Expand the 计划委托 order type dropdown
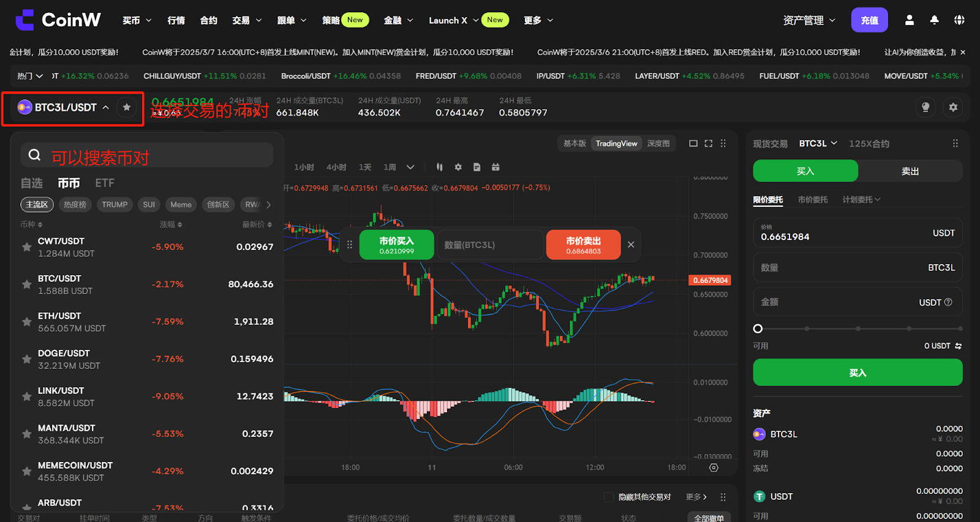This screenshot has width=980, height=522. (x=861, y=200)
